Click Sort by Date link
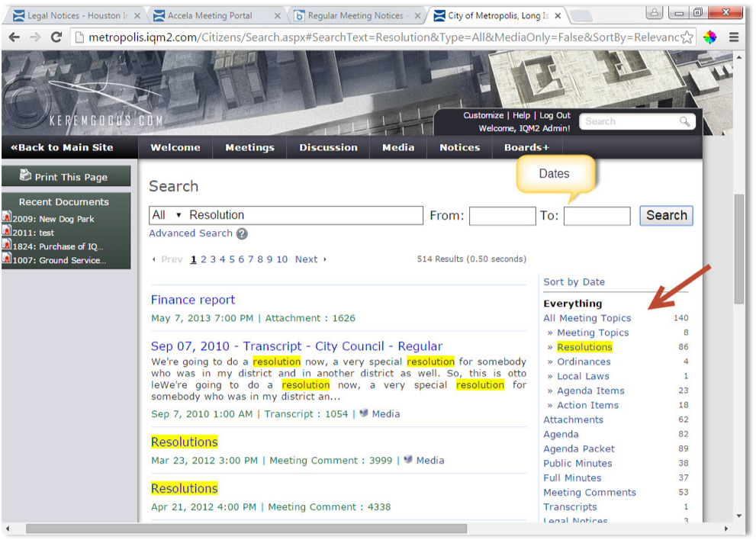The image size is (756, 540). coord(574,282)
